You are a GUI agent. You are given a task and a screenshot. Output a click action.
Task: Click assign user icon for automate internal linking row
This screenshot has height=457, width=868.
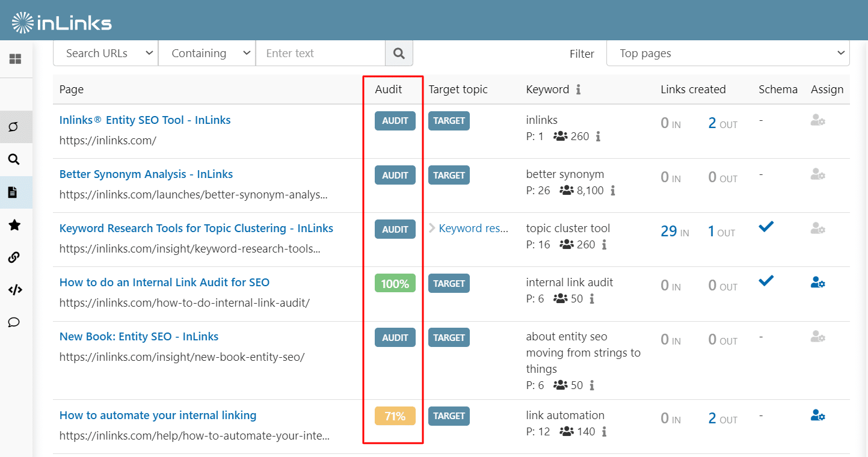point(817,415)
